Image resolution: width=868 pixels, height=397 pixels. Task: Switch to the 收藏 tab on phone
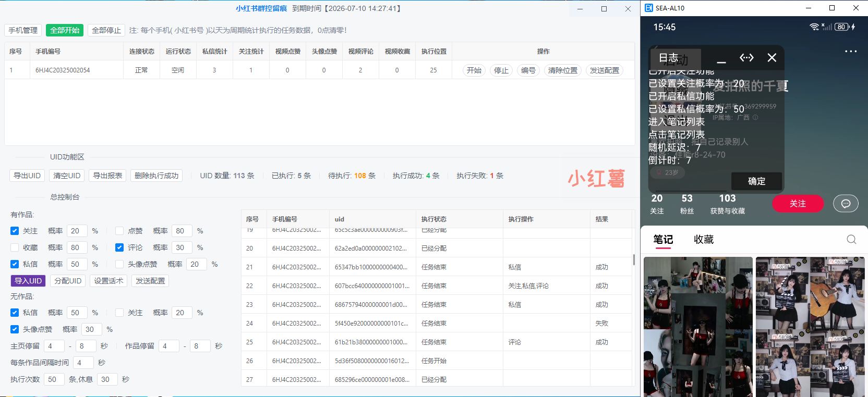tap(704, 240)
